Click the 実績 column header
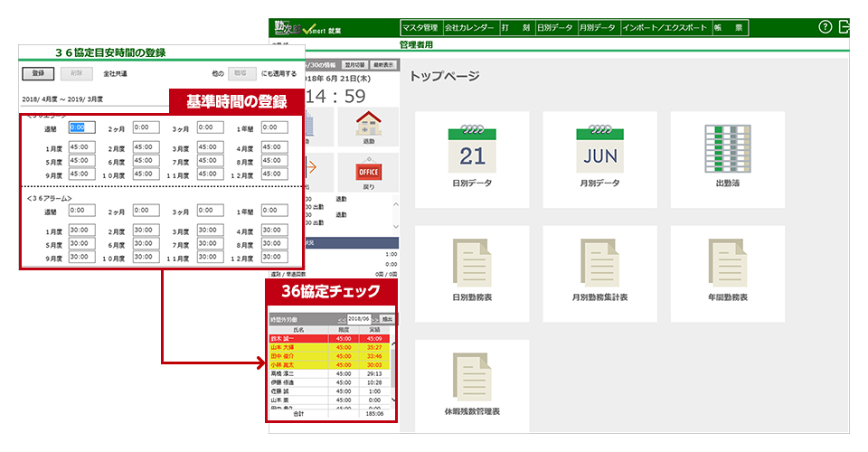Viewport: 868px width, 452px height. coord(374,330)
